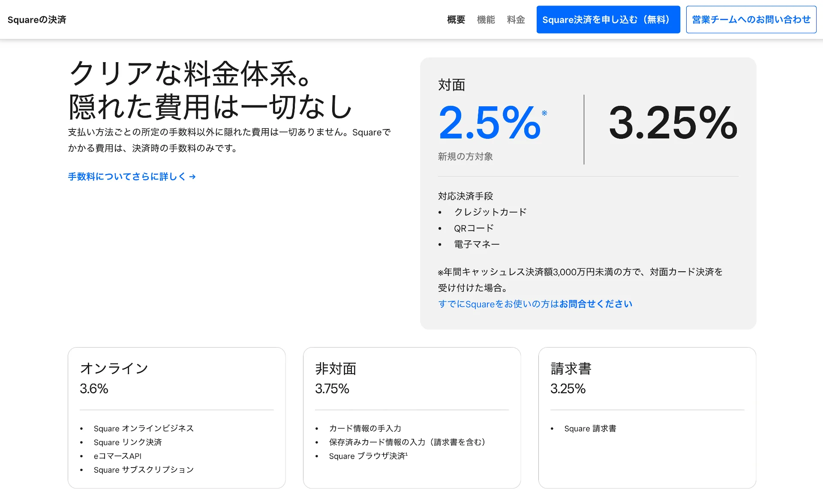This screenshot has width=823, height=504.
Task: Click Square 請求書 list item
Action: point(590,429)
